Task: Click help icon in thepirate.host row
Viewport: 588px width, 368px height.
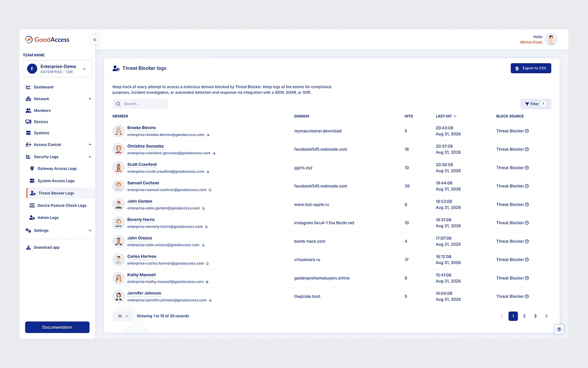Action: point(527,296)
